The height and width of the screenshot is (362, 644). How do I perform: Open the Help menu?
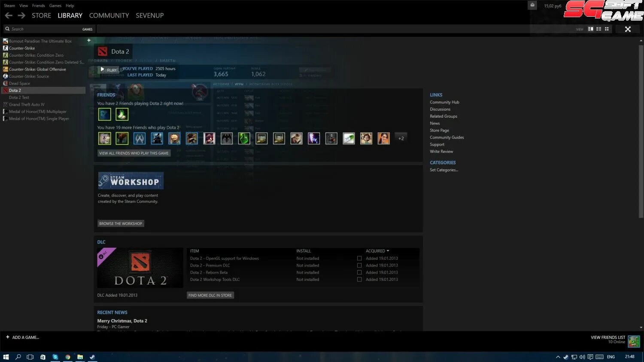pyautogui.click(x=70, y=6)
